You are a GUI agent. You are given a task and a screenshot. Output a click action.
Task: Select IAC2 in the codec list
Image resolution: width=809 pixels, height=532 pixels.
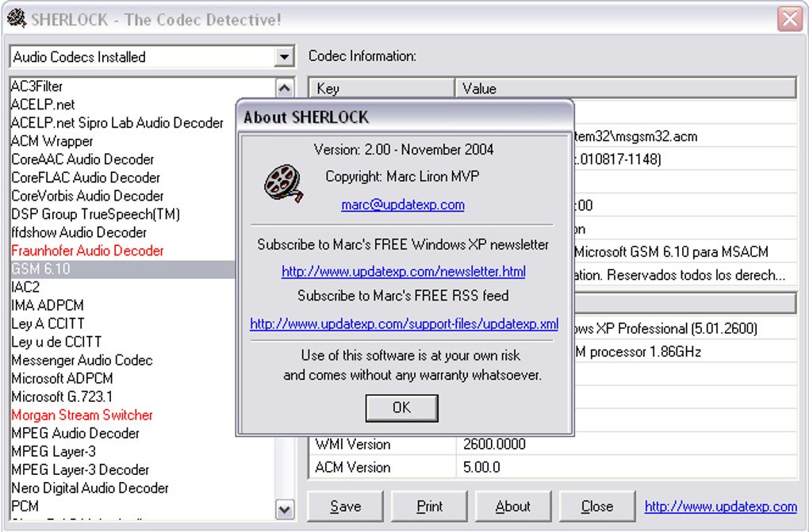click(x=25, y=287)
